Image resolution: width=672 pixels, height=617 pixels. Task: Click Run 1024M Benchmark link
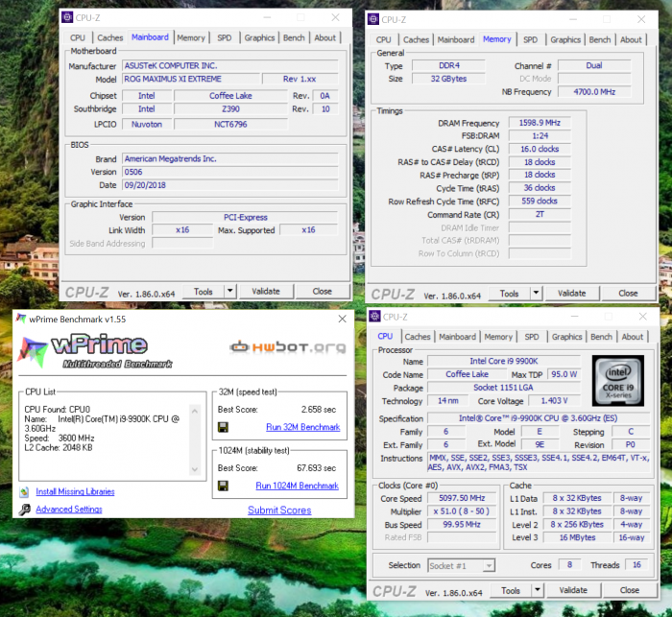[297, 486]
